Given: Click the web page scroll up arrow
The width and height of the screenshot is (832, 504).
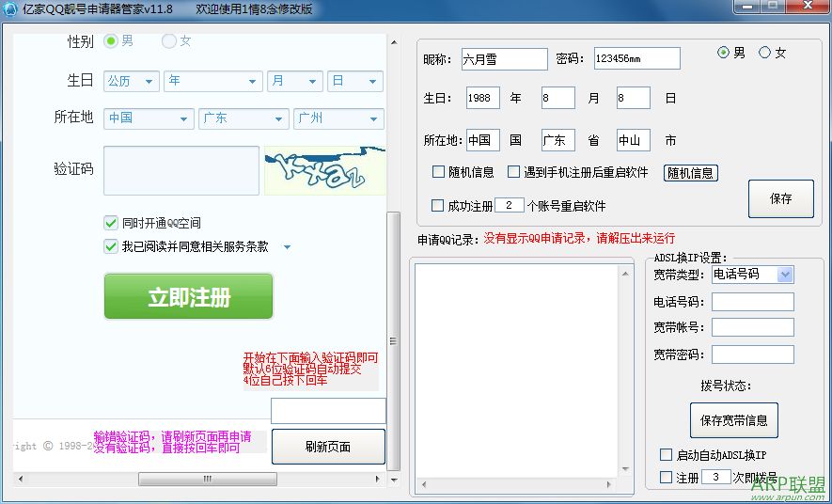Looking at the screenshot, I should pyautogui.click(x=394, y=42).
